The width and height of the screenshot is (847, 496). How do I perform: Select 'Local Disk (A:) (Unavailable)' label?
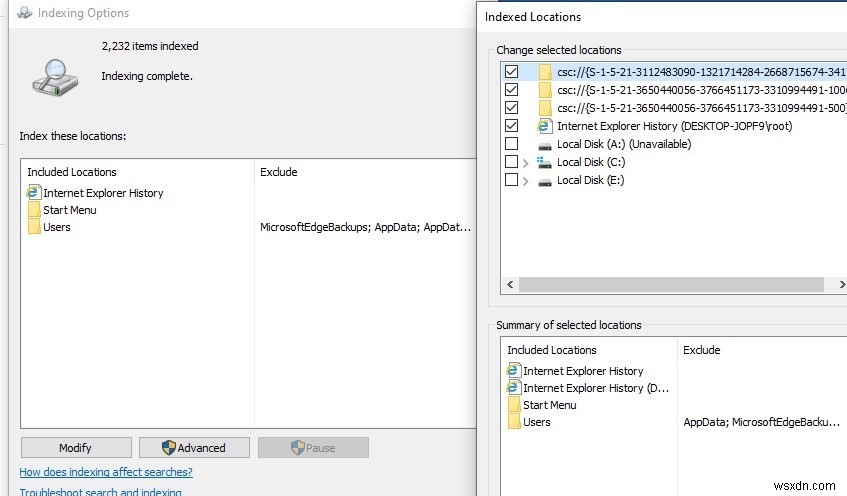click(x=624, y=144)
